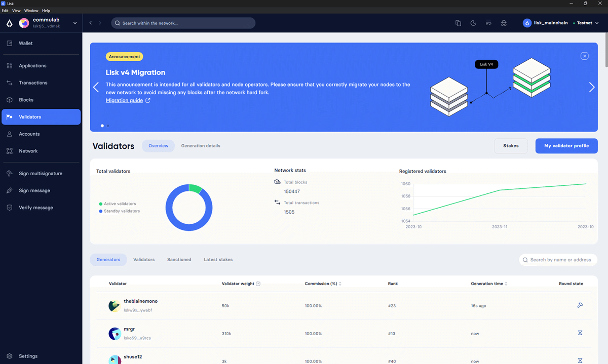Click the Total transactions icon
This screenshot has width=608, height=364.
pos(277,202)
